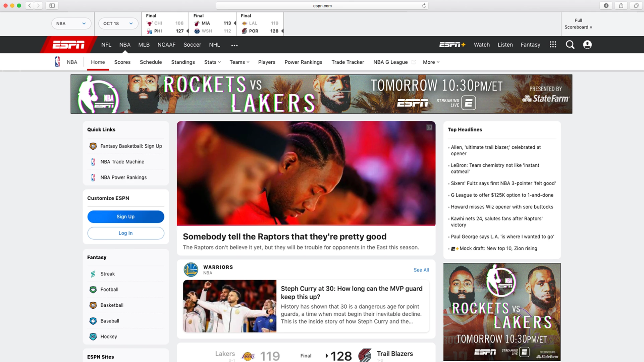Open the ESPN search magnifier
The height and width of the screenshot is (362, 644).
pyautogui.click(x=570, y=45)
